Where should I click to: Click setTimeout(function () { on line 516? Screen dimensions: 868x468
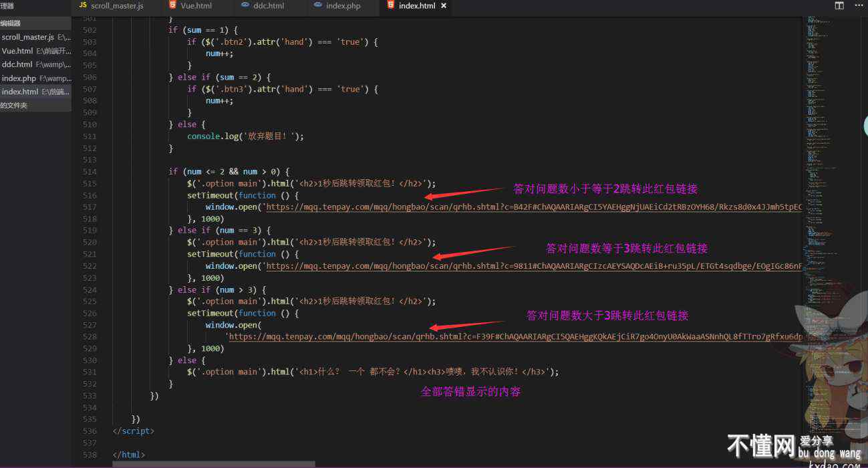(x=243, y=196)
